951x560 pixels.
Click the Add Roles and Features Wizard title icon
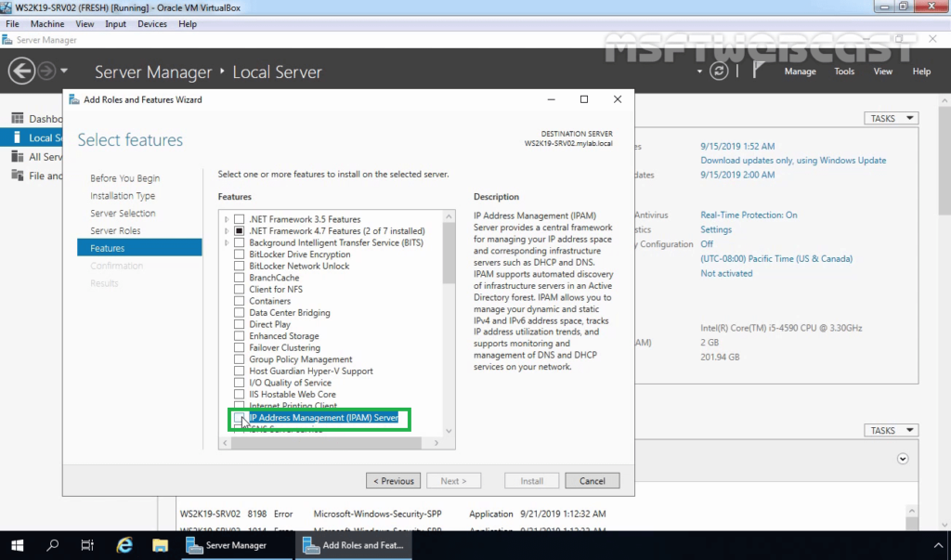click(x=74, y=99)
